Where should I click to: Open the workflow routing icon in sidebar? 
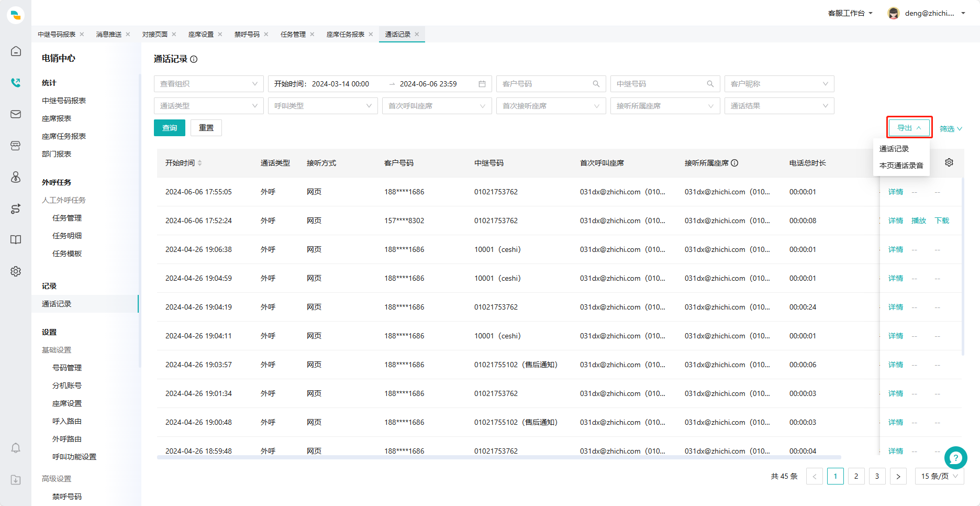click(16, 208)
